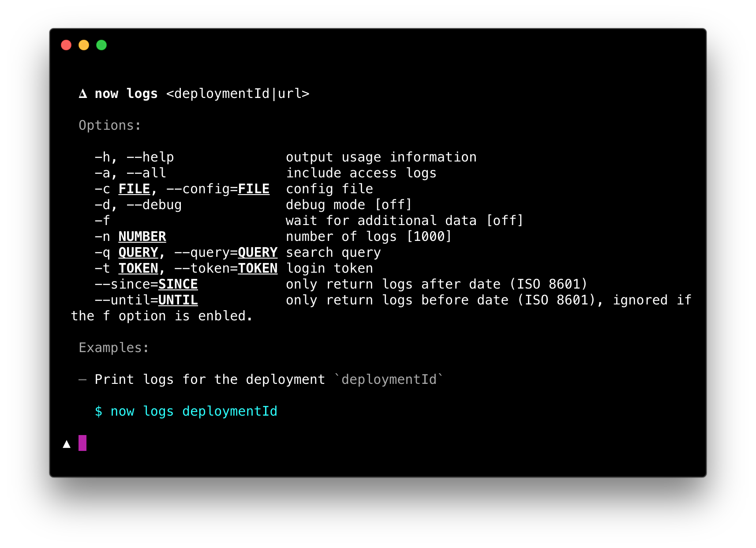Click 'include access logs' description
The image size is (756, 548).
click(361, 173)
